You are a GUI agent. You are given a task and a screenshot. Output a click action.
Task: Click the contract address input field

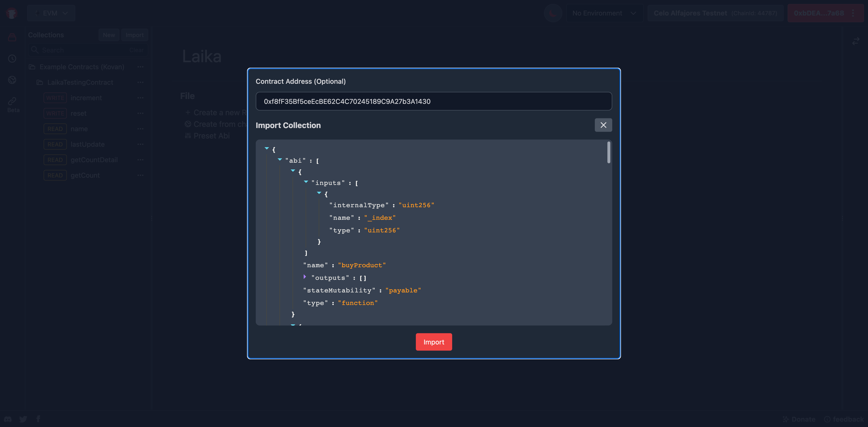point(434,101)
